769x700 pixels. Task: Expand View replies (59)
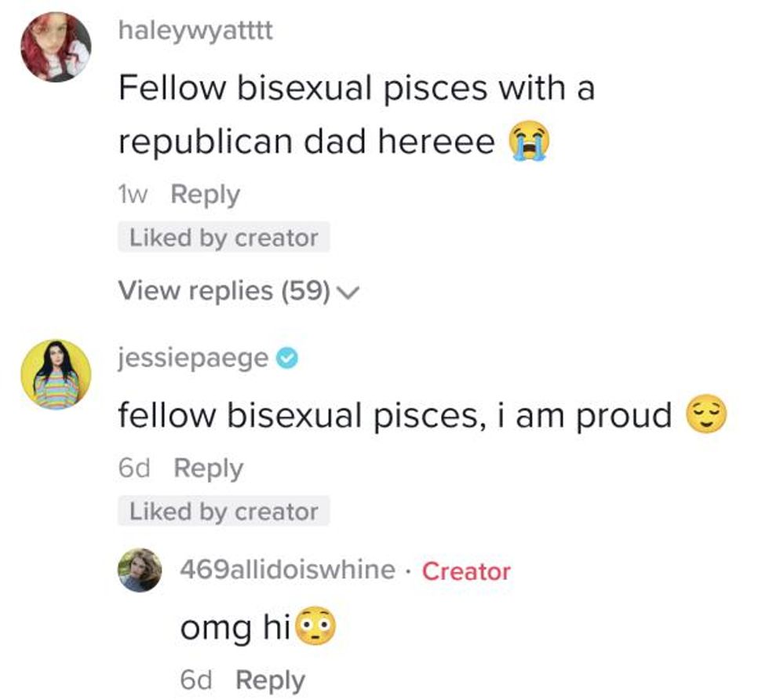point(224,290)
